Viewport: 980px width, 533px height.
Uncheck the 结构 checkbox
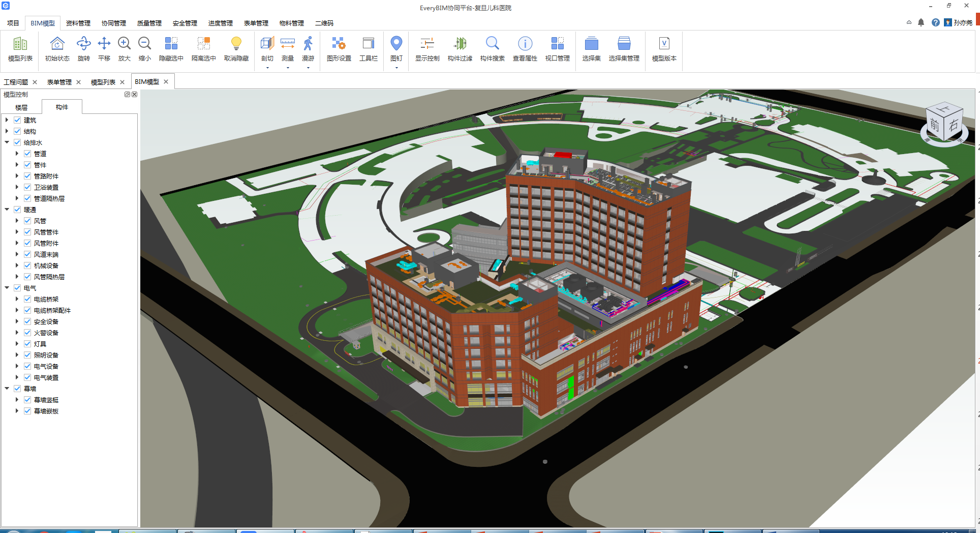17,131
